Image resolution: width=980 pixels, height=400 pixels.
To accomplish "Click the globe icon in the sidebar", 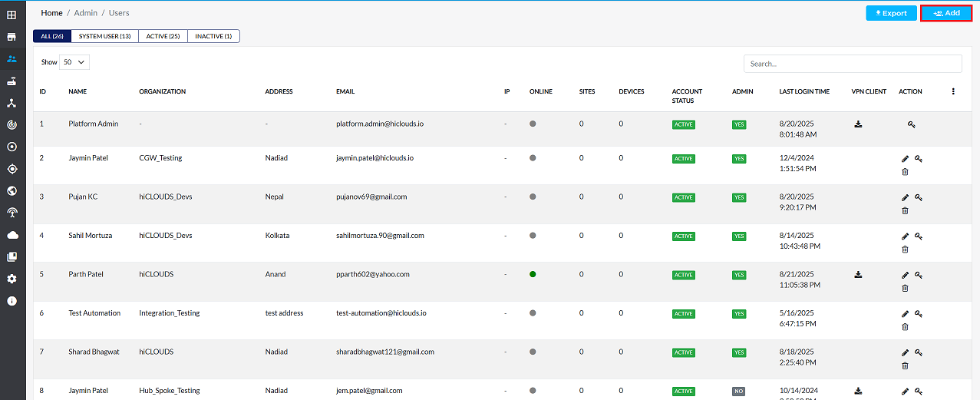I will pos(12,191).
